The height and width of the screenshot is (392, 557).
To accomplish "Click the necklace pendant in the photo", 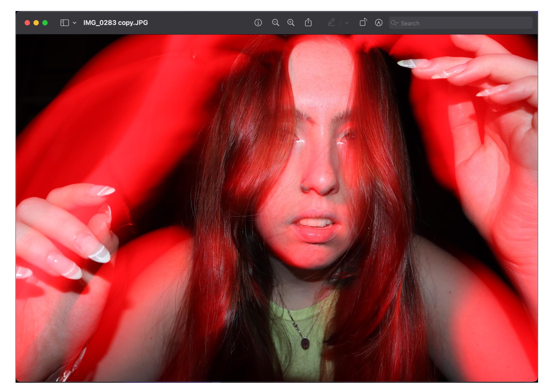I will pyautogui.click(x=305, y=343).
